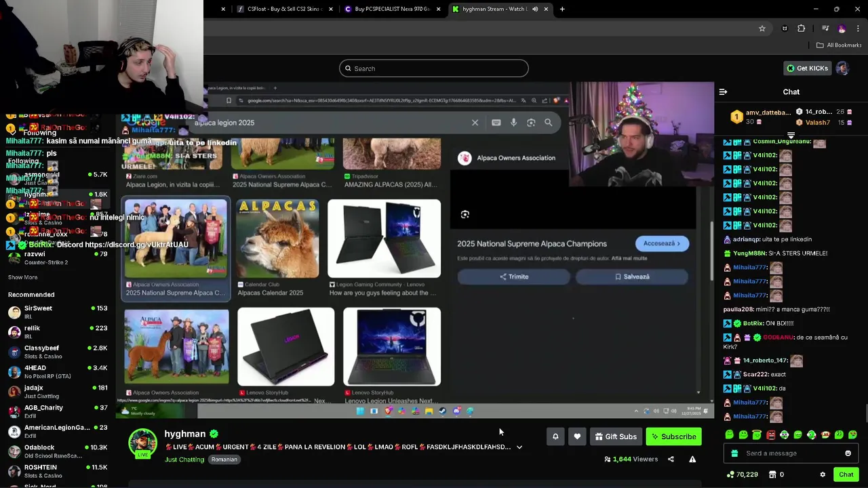The height and width of the screenshot is (488, 868).
Task: Open the hyghman channel avatar
Action: [142, 443]
